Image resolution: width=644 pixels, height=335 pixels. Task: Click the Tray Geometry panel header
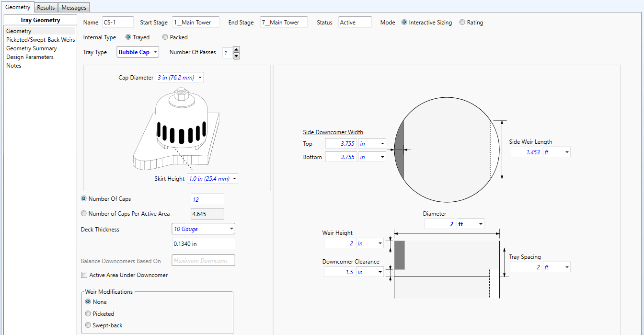pyautogui.click(x=40, y=20)
